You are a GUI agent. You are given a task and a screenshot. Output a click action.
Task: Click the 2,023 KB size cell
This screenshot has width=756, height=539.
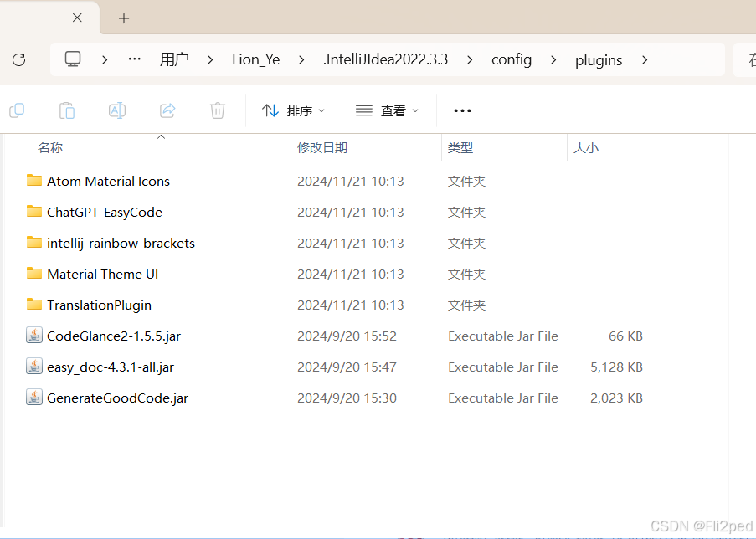(x=616, y=398)
